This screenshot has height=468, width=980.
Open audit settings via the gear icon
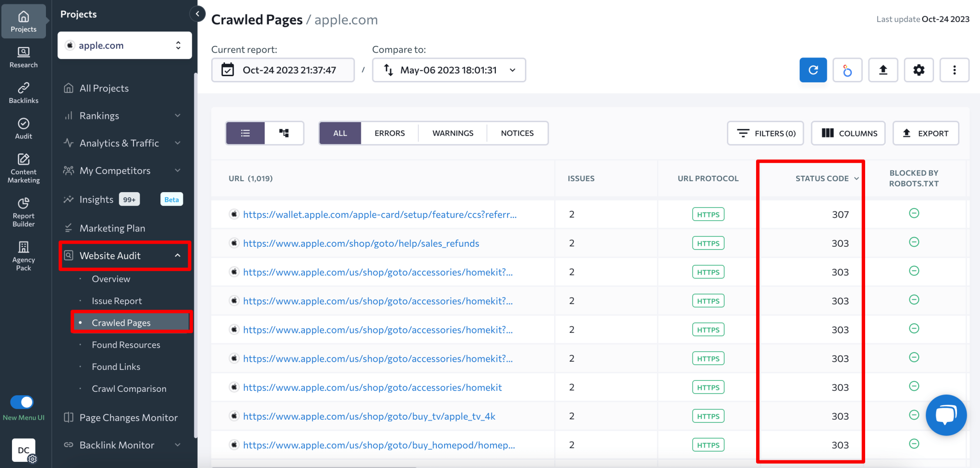click(x=919, y=70)
